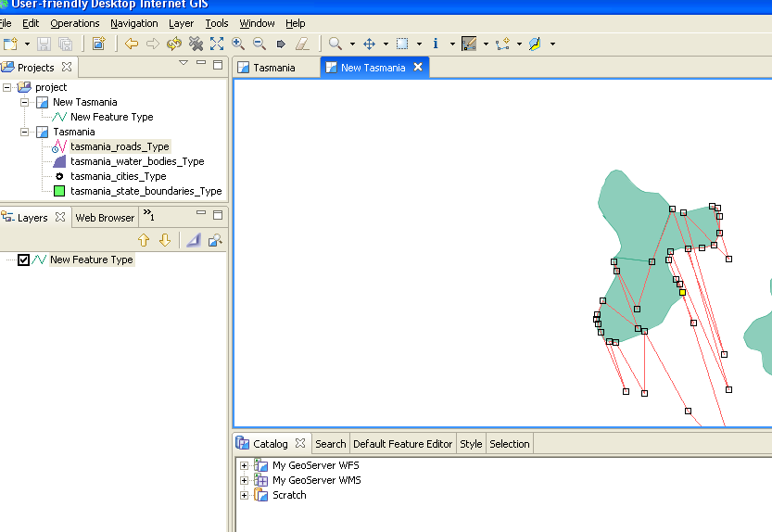Open the Web Browser view tab

tap(105, 218)
